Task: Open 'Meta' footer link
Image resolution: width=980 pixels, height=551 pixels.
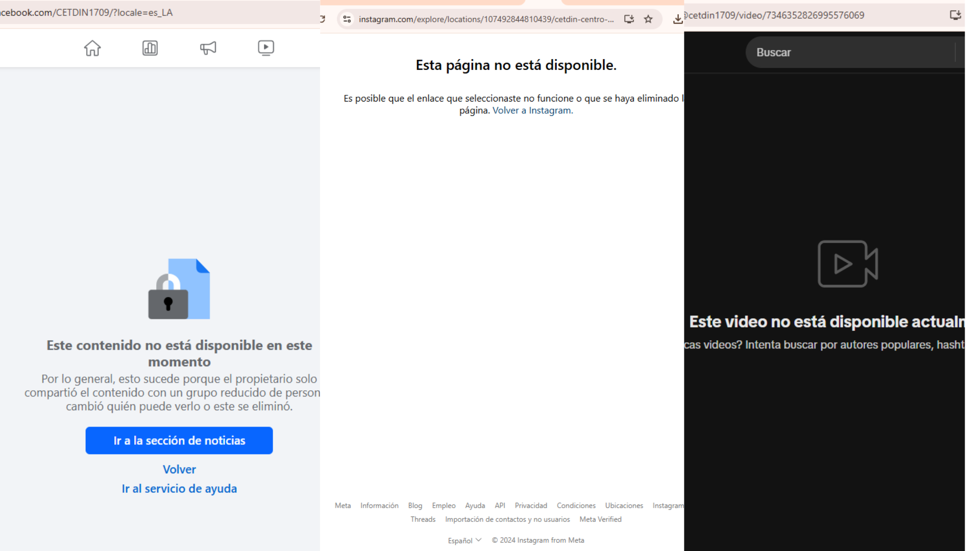Action: click(x=342, y=506)
